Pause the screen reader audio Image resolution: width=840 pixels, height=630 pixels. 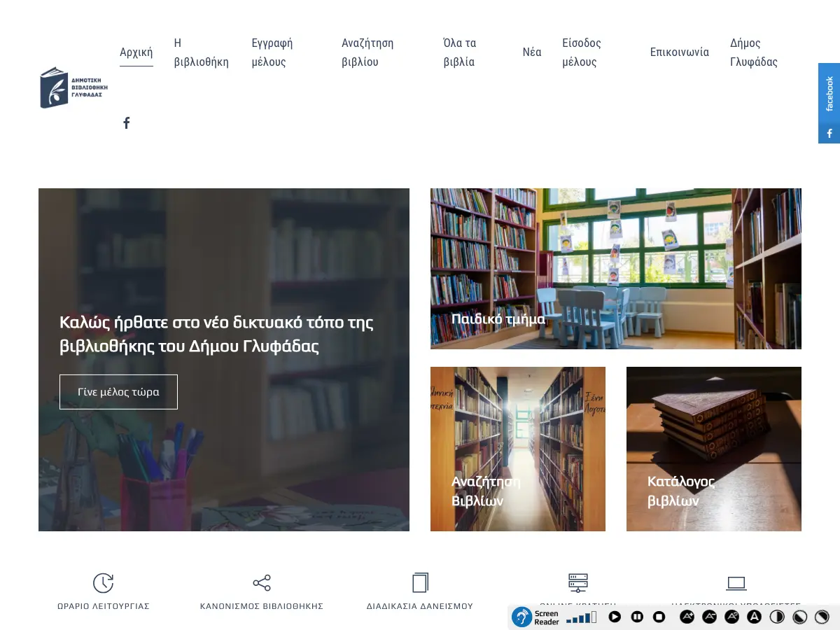(637, 617)
